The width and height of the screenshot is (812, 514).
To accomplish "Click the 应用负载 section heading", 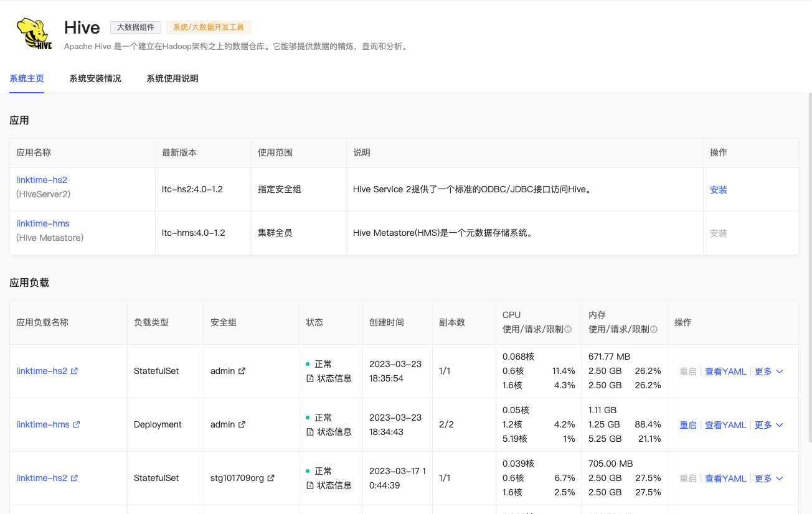I will 29,283.
